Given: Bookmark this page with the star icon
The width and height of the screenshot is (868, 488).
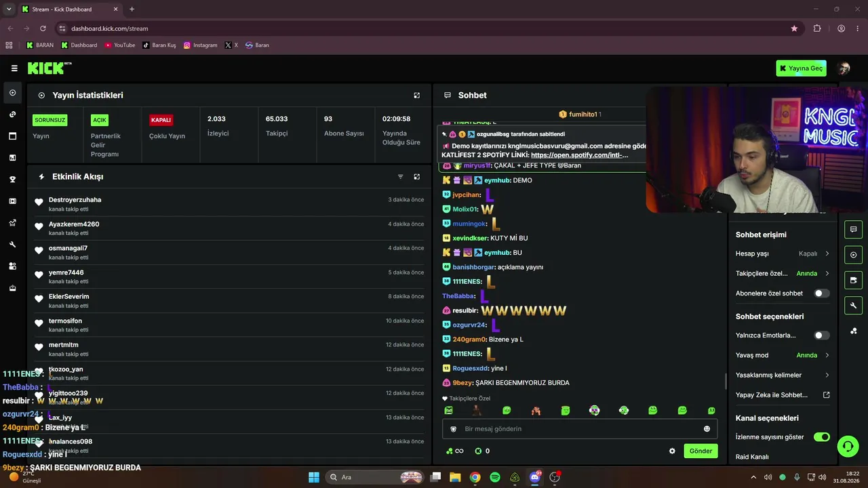Looking at the screenshot, I should click(794, 28).
